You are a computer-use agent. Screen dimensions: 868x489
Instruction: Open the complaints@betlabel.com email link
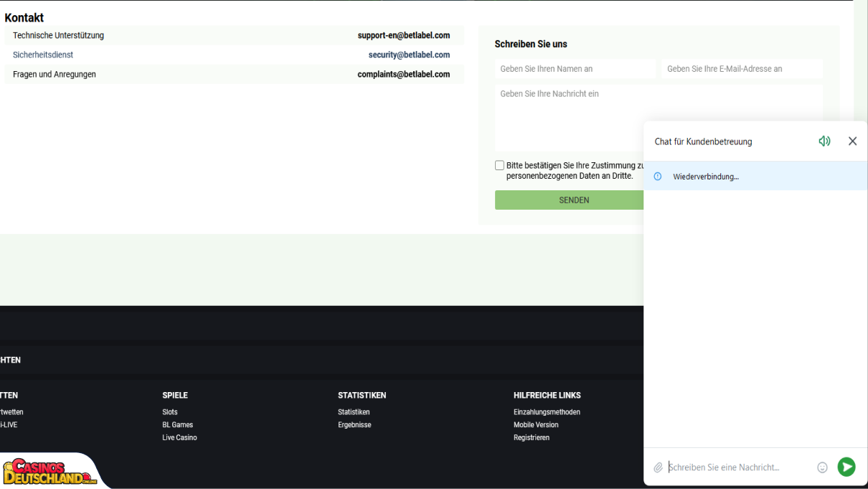point(404,74)
